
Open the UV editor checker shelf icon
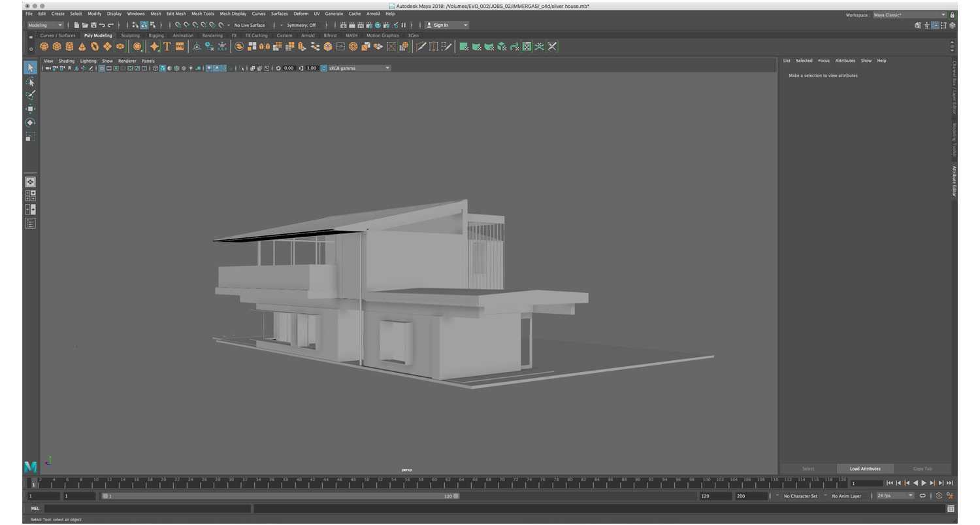point(527,46)
